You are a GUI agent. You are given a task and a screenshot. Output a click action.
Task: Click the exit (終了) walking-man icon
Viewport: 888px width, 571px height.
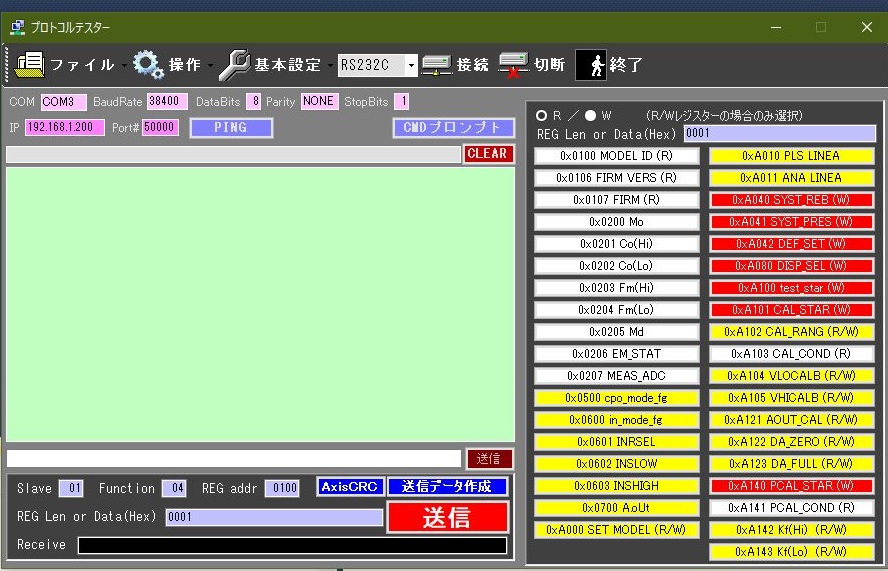pyautogui.click(x=591, y=65)
